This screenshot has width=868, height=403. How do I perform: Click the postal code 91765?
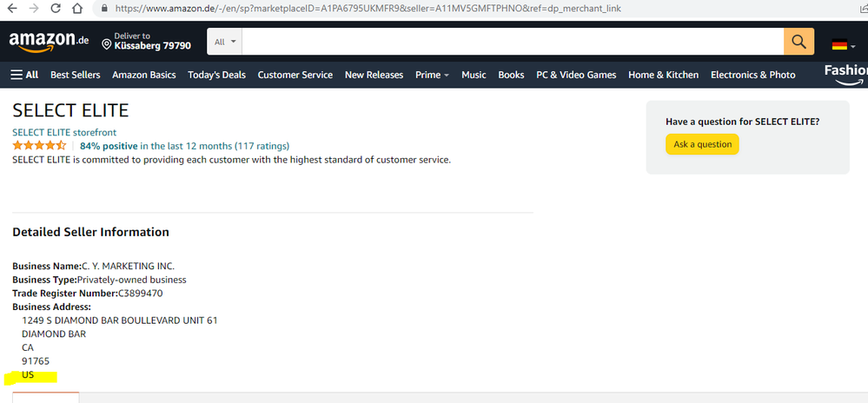coord(36,361)
